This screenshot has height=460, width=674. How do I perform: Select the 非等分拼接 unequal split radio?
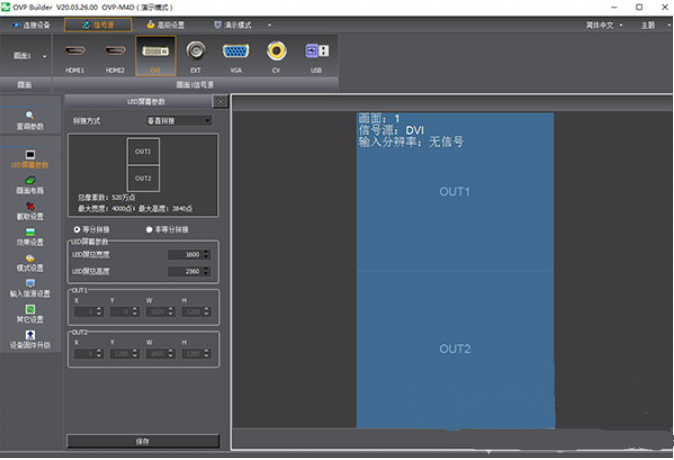click(167, 230)
